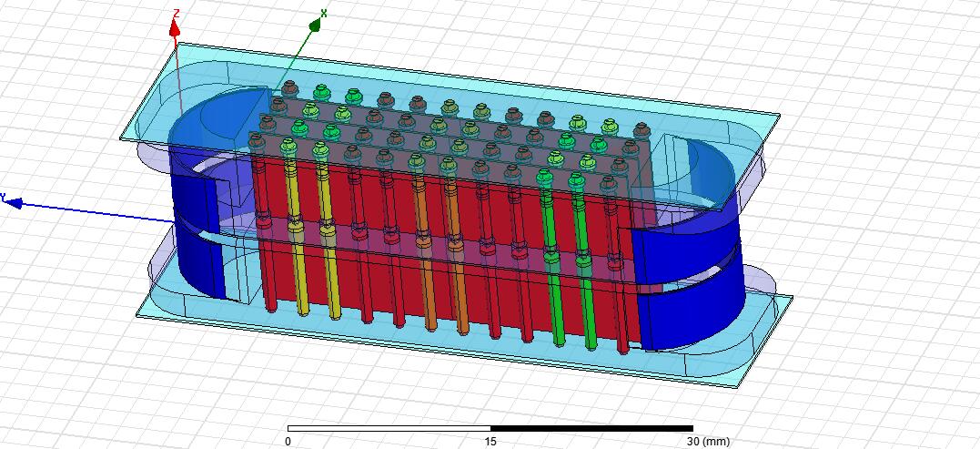Click the "15" scale bar label

490,442
